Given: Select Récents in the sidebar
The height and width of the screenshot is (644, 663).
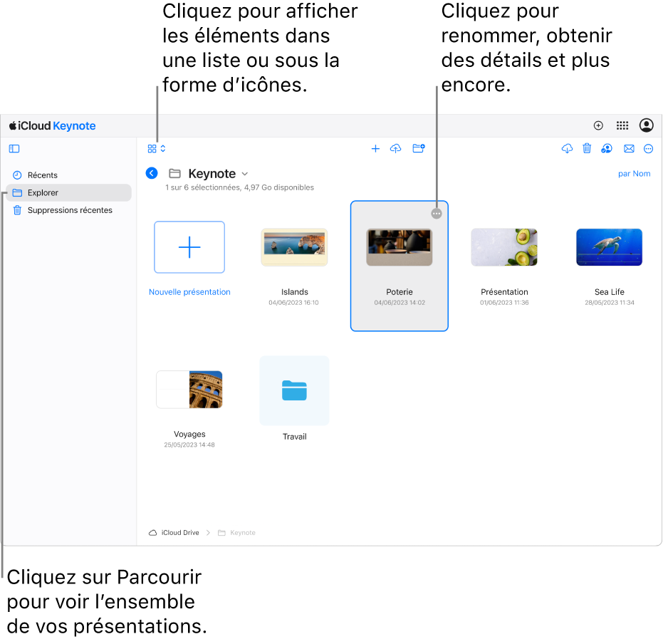Looking at the screenshot, I should [x=69, y=175].
